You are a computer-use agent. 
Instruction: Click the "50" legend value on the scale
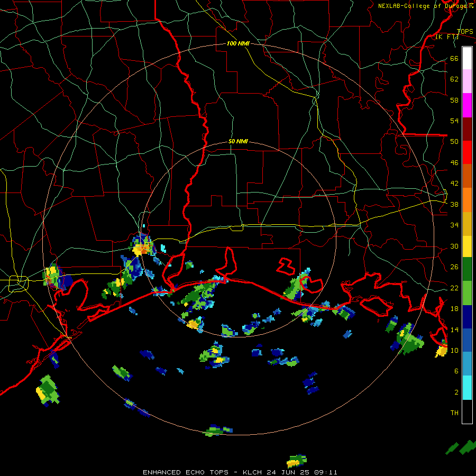[x=454, y=142]
